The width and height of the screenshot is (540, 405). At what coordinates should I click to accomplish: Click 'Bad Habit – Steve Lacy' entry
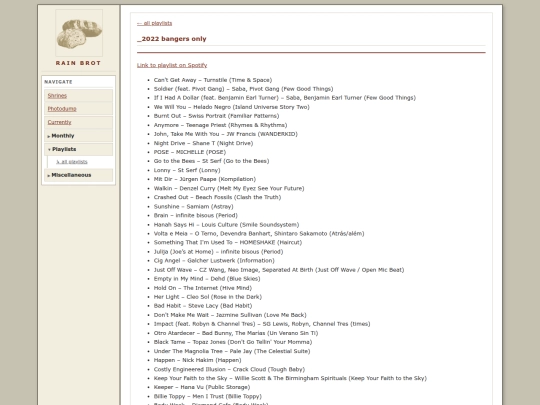203,306
